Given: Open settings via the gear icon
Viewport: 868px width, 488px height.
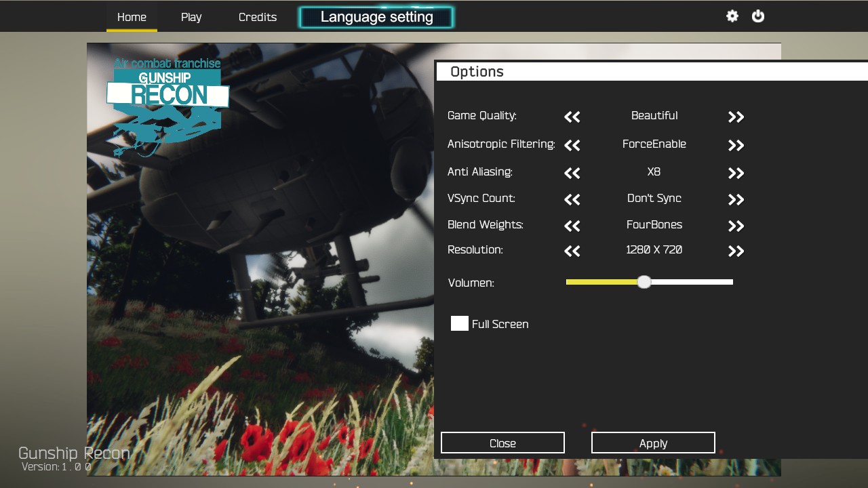Looking at the screenshot, I should (732, 16).
